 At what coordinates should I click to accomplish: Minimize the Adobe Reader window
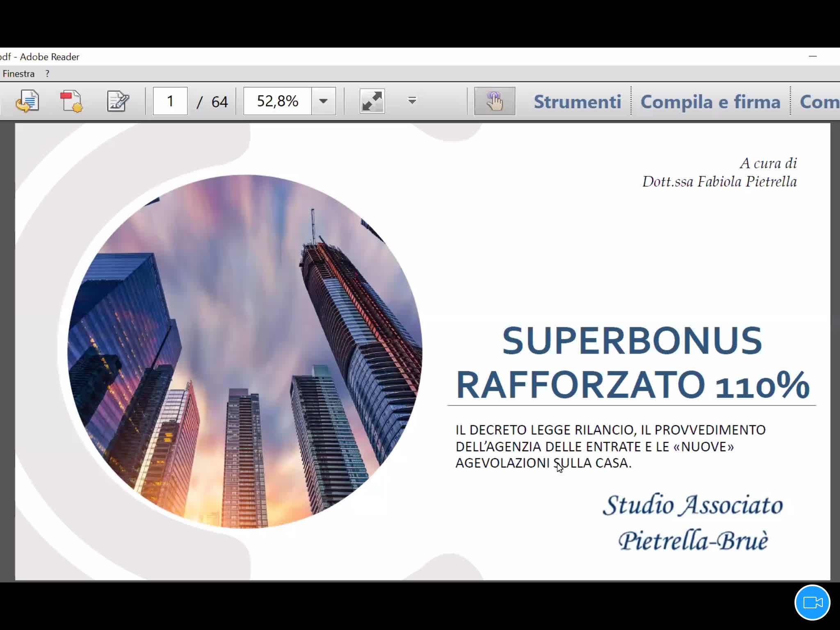[x=813, y=56]
